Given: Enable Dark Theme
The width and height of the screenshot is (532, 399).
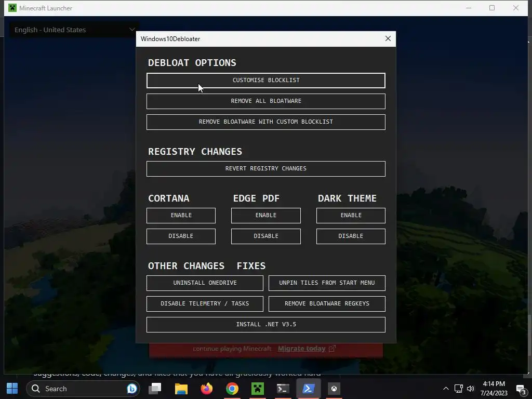Looking at the screenshot, I should pyautogui.click(x=351, y=216).
